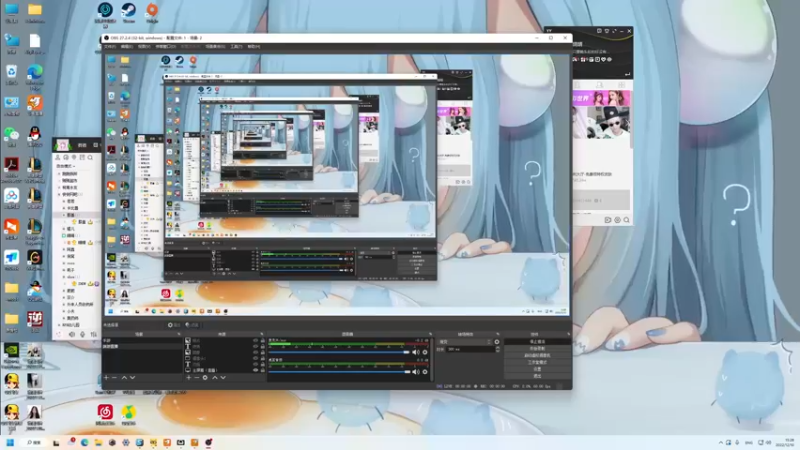Screen dimensions: 800x450
Task: Open Steam desktop shortcut
Action: coord(129,12)
